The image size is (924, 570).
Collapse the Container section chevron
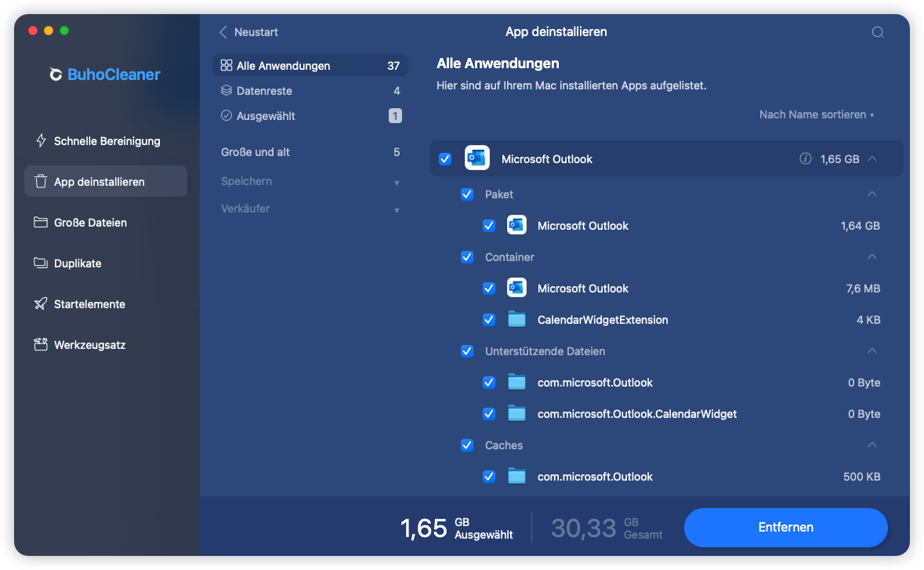point(872,256)
